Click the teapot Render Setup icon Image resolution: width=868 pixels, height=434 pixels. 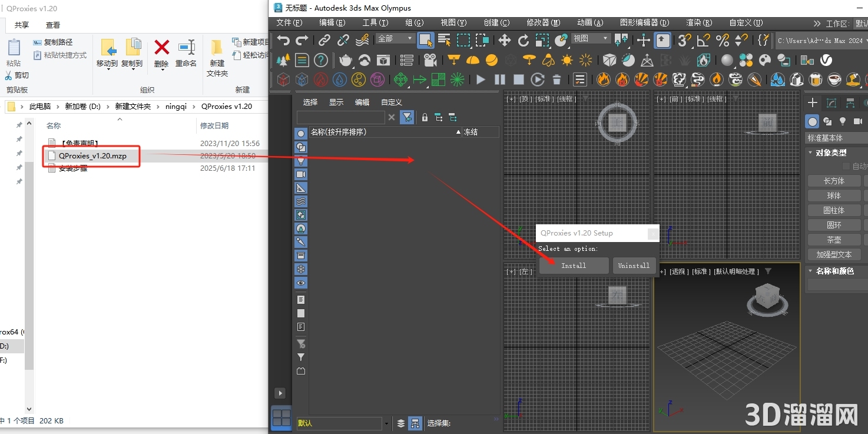346,60
